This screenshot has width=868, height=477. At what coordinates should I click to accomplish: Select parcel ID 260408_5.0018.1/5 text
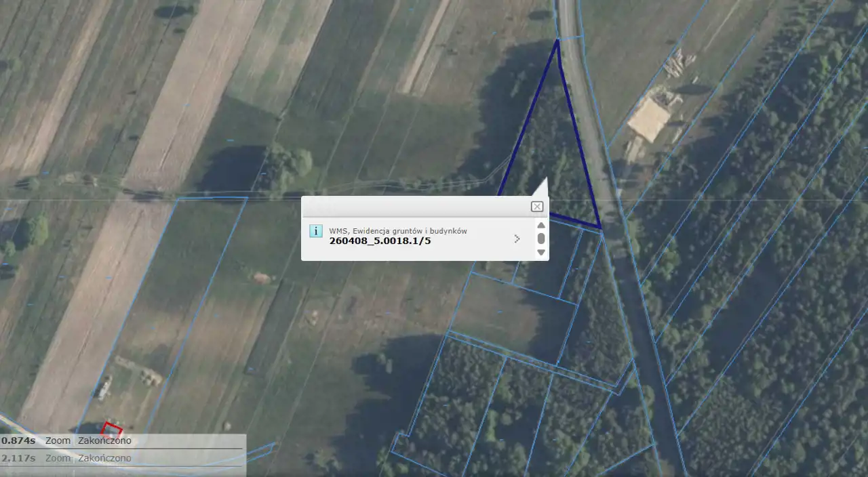tap(380, 241)
